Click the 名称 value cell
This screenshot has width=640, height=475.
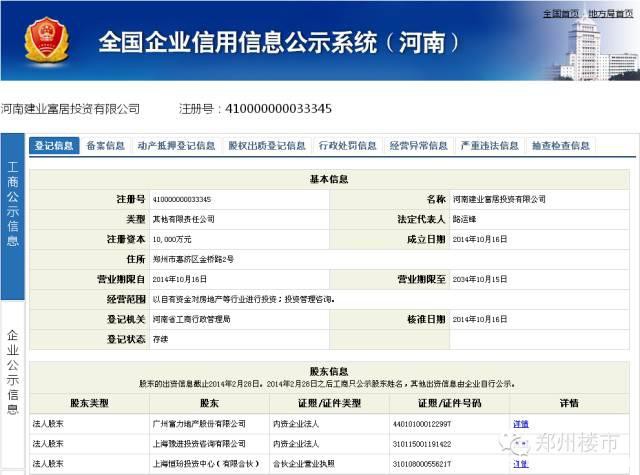tap(539, 200)
